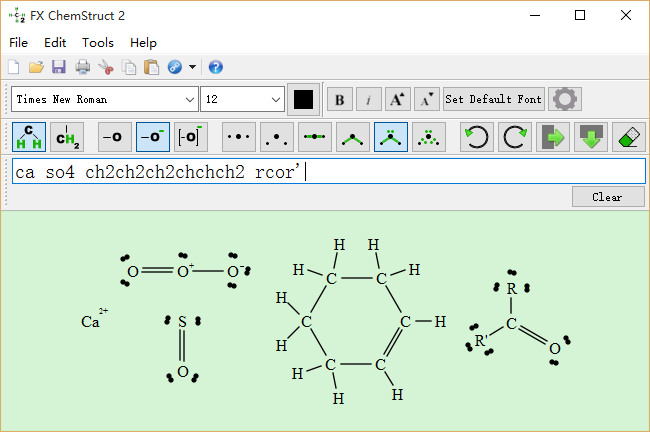Screen dimensions: 650x432
Task: Open the Help question mark icon
Action: tap(215, 67)
